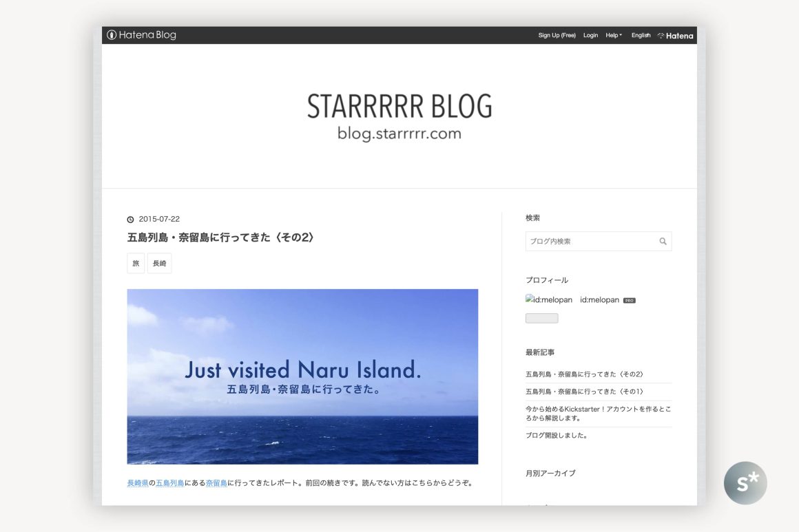799x532 pixels.
Task: Click the STARRRRR BLOG title
Action: (x=399, y=107)
